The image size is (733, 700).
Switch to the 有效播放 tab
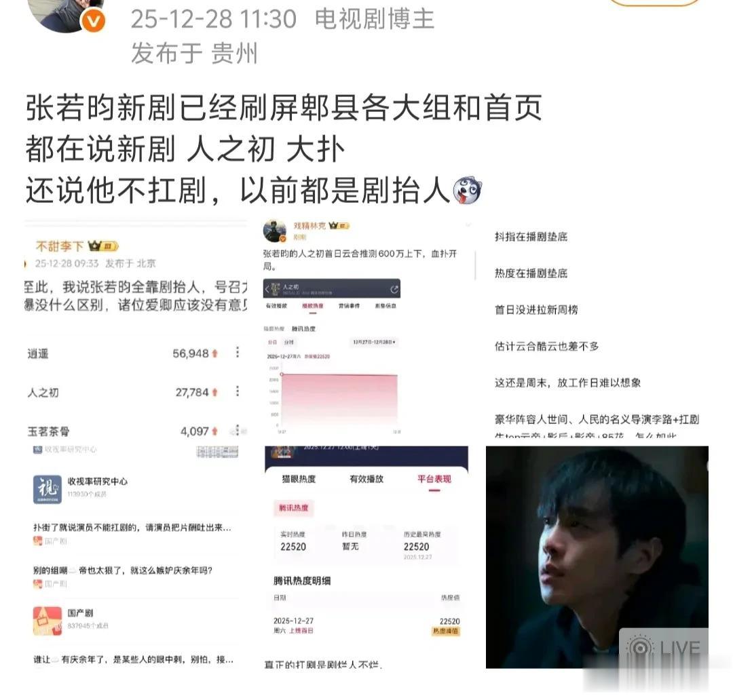pyautogui.click(x=366, y=479)
